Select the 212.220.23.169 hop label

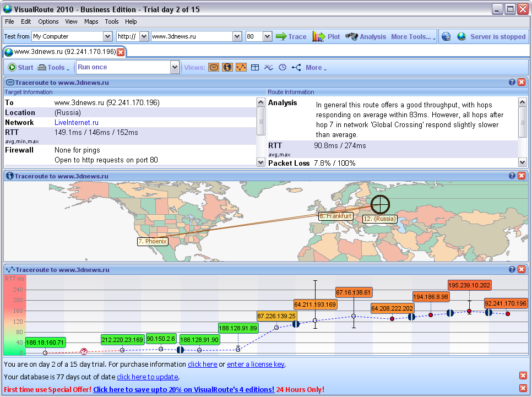click(122, 339)
